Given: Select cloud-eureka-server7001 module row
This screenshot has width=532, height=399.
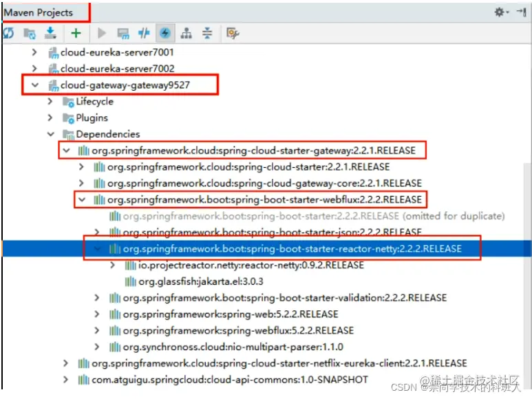Looking at the screenshot, I should tap(117, 52).
